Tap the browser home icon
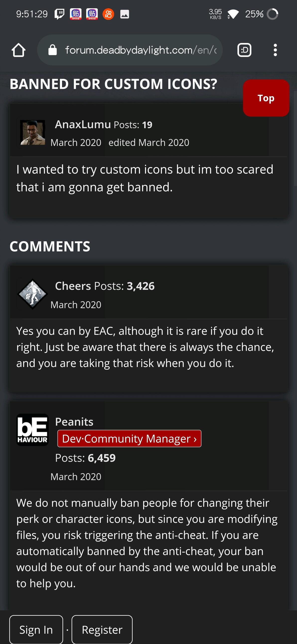This screenshot has width=297, height=644. [18, 50]
